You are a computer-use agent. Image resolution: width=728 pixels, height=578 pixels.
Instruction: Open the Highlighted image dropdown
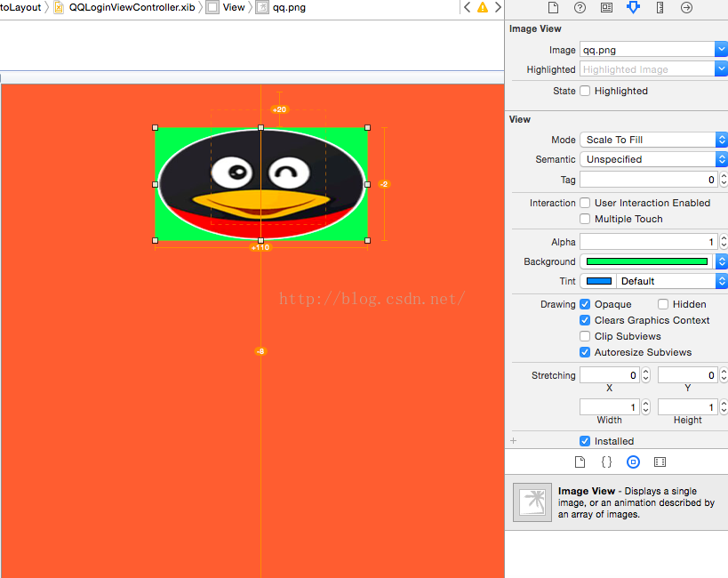pos(721,68)
